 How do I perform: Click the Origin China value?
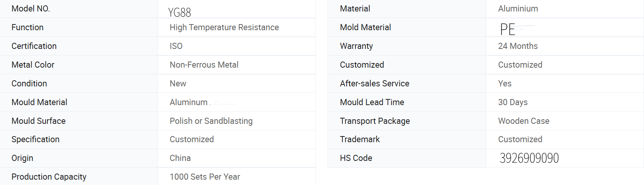(180, 158)
